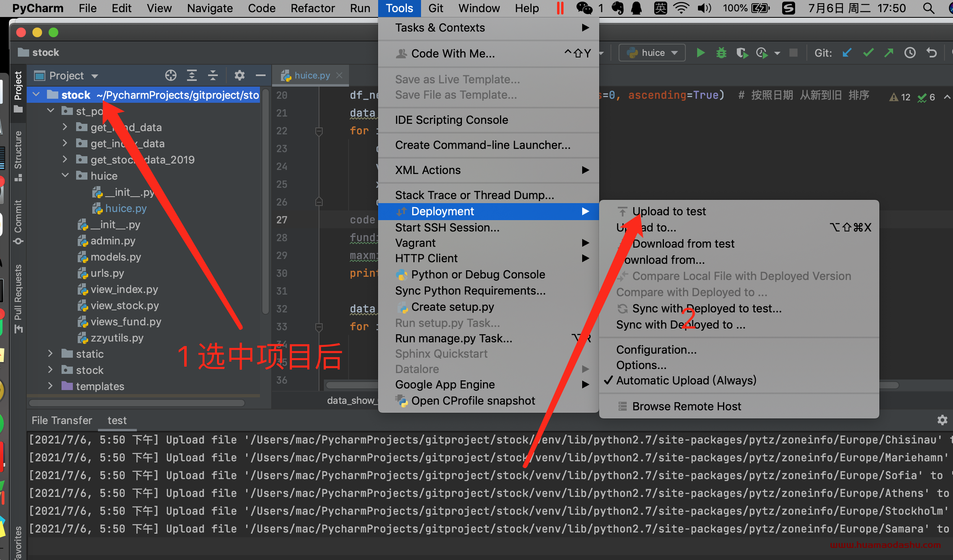This screenshot has width=953, height=560.
Task: Collapse all in Project panel
Action: [x=213, y=75]
